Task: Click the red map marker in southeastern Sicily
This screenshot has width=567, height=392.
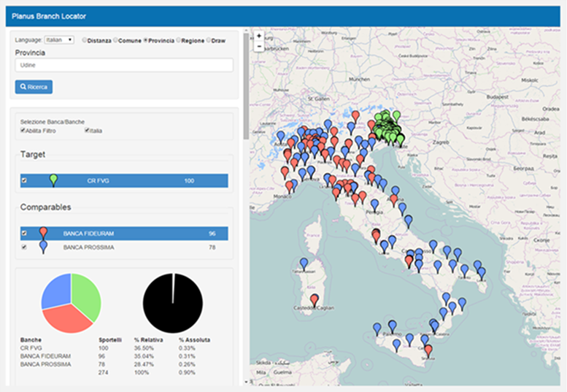Action: point(428,350)
